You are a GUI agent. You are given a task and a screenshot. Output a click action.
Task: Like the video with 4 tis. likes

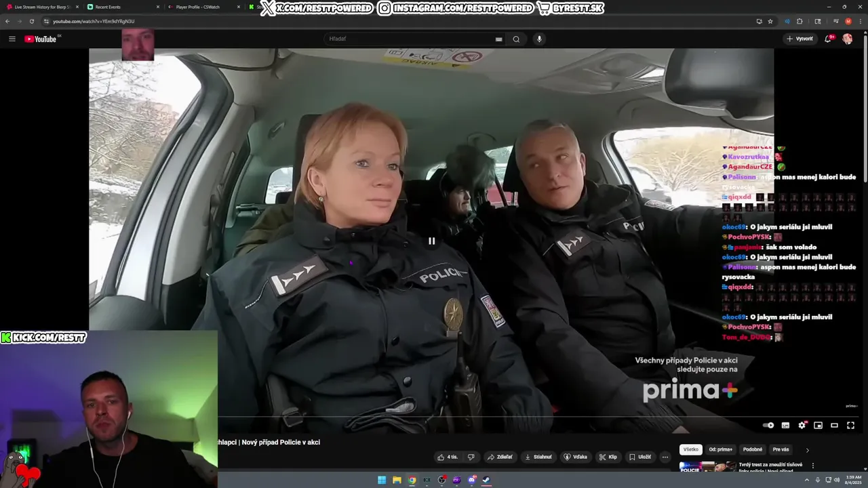pos(448,457)
